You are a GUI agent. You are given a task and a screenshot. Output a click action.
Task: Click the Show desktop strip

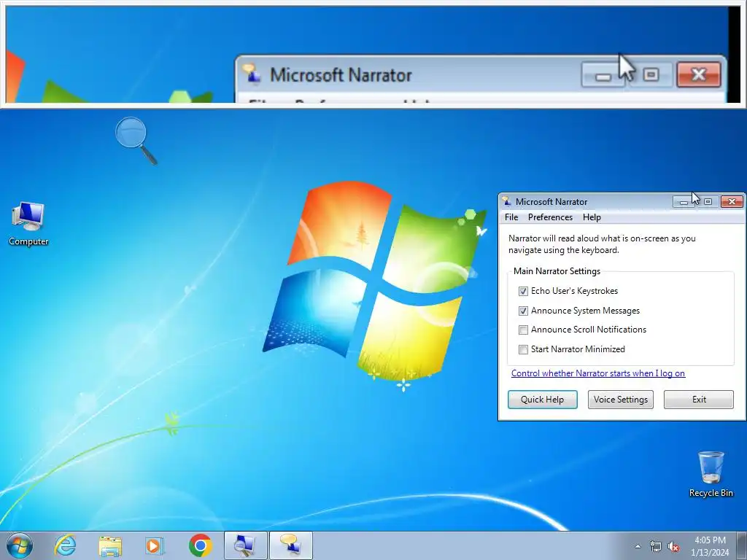[x=742, y=545]
